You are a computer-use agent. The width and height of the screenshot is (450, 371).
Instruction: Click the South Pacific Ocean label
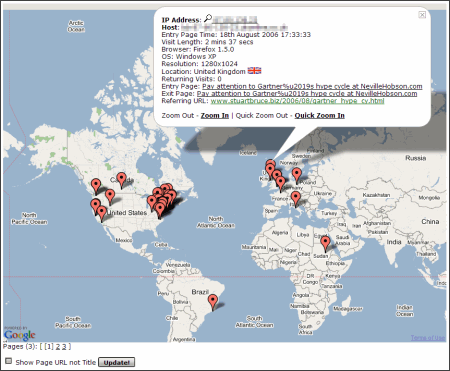[x=73, y=322]
